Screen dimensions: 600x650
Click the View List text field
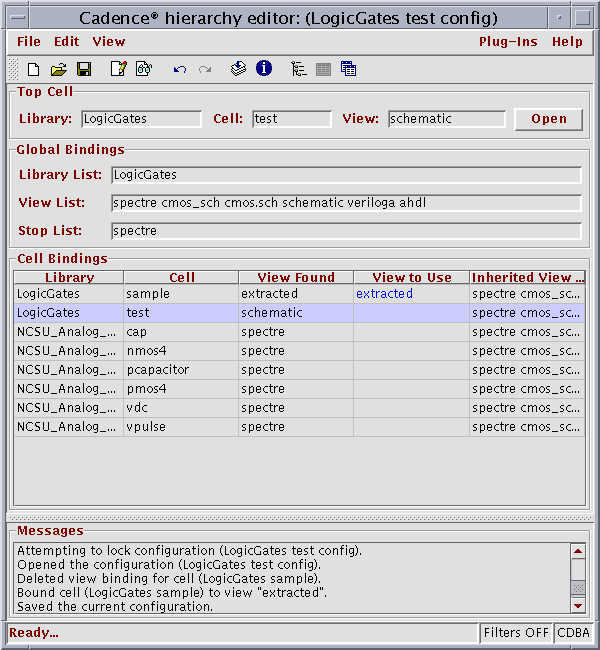coord(346,203)
